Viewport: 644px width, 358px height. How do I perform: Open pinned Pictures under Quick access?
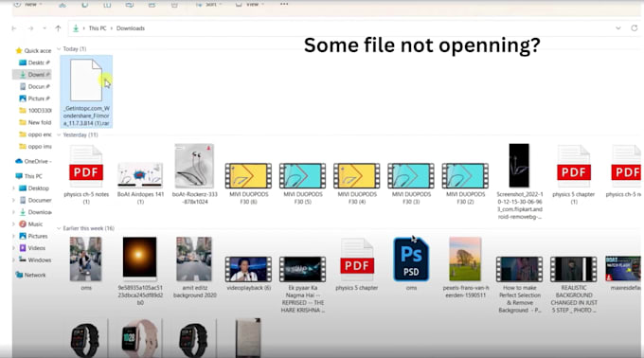click(x=34, y=98)
